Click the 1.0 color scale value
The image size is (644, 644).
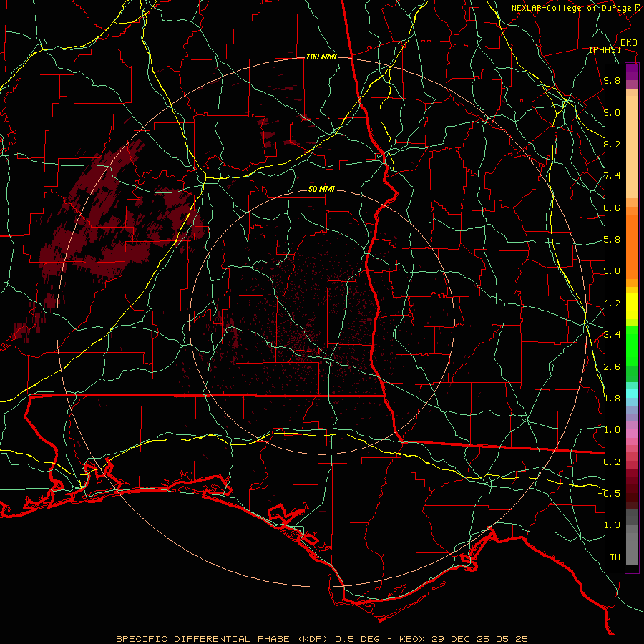click(612, 430)
